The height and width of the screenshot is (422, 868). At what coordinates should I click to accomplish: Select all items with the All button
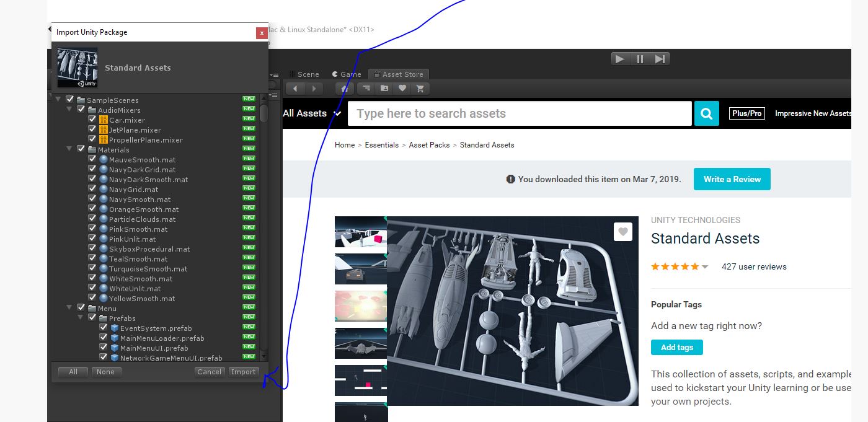tap(73, 372)
